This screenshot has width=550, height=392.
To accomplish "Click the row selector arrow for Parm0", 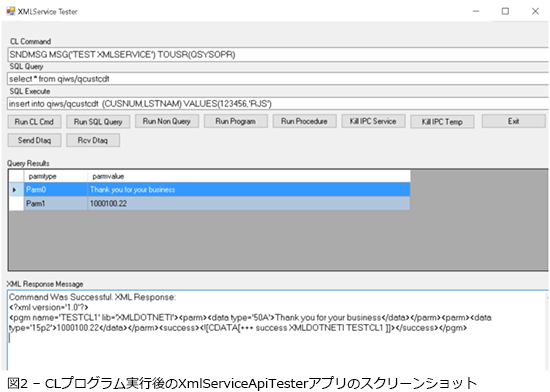I will click(16, 190).
